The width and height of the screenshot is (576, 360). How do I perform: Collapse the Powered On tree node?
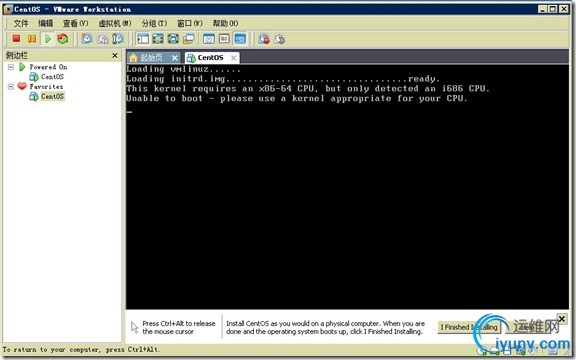tap(11, 67)
